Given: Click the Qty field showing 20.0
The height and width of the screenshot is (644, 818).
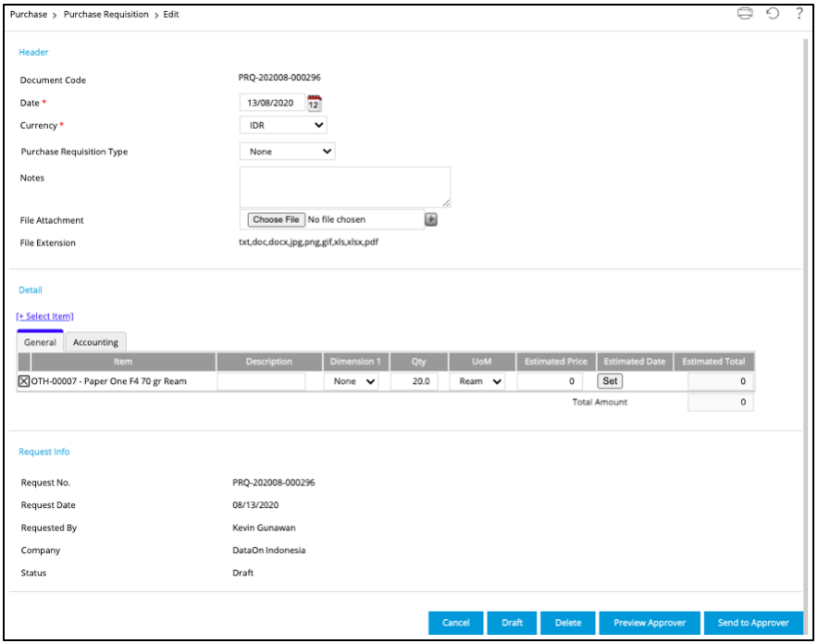Looking at the screenshot, I should pyautogui.click(x=415, y=381).
